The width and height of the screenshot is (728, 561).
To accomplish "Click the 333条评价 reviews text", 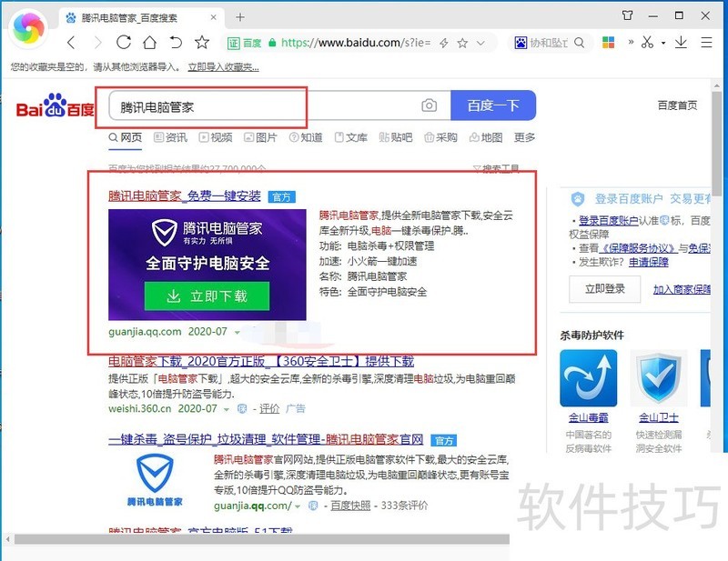I will pyautogui.click(x=404, y=506).
